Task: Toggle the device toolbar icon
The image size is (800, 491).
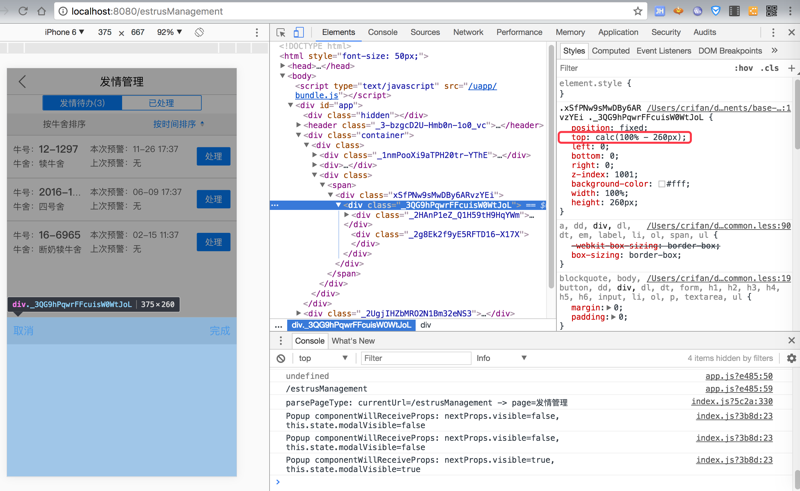Action: pyautogui.click(x=298, y=32)
